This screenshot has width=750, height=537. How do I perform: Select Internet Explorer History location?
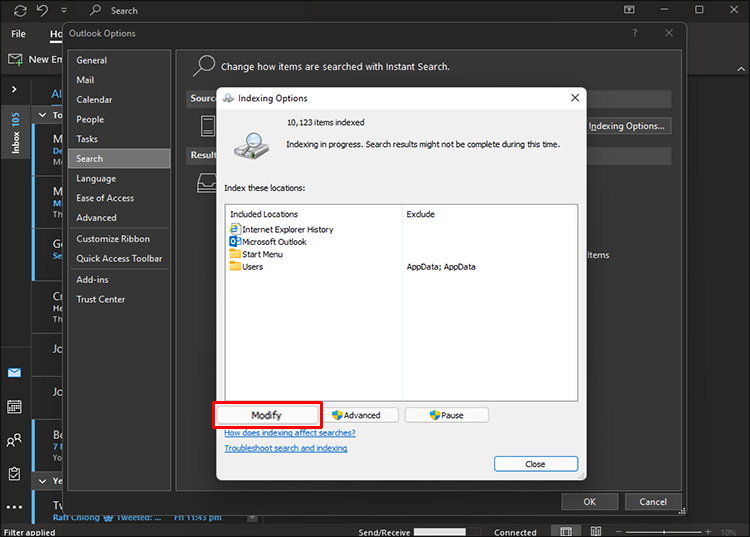pos(287,229)
